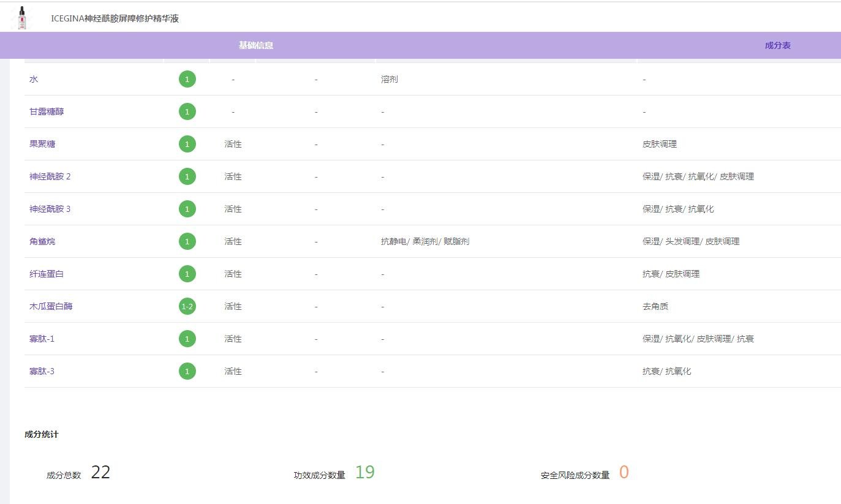
Task: Open the 寡肽-3 ingredient link
Action: [x=42, y=371]
